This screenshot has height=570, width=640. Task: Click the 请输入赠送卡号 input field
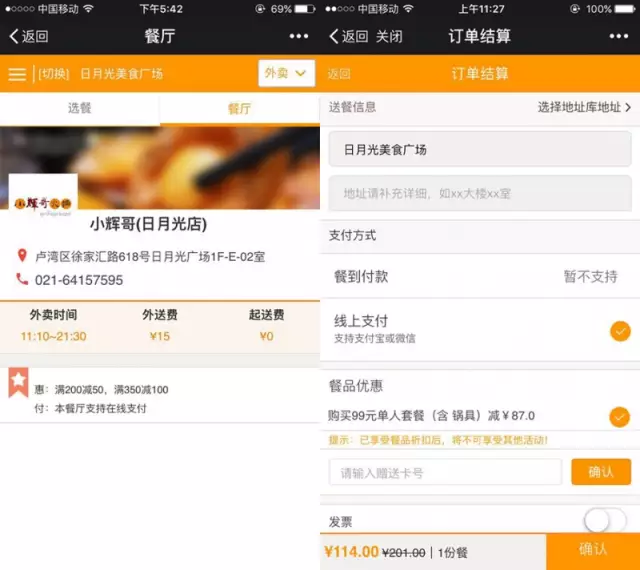tap(445, 472)
